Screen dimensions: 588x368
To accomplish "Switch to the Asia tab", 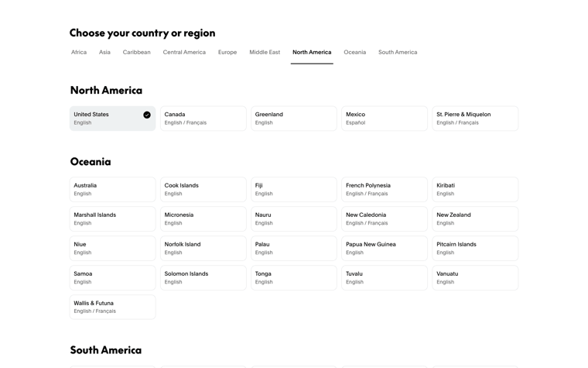I will tap(104, 52).
